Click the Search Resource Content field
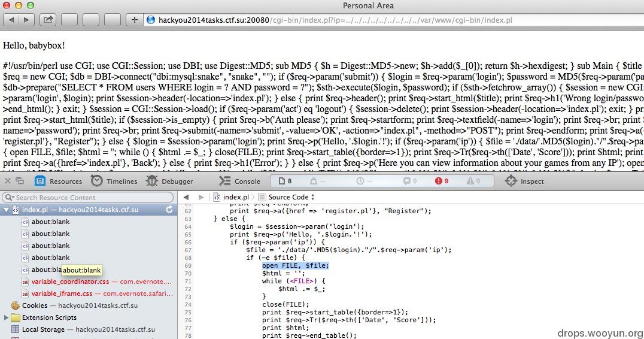 click(88, 198)
